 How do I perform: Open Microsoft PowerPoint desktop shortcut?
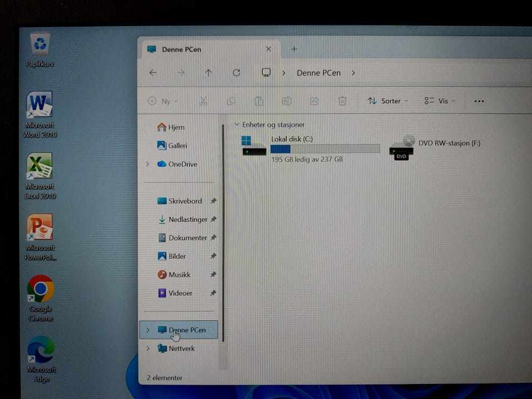40,237
